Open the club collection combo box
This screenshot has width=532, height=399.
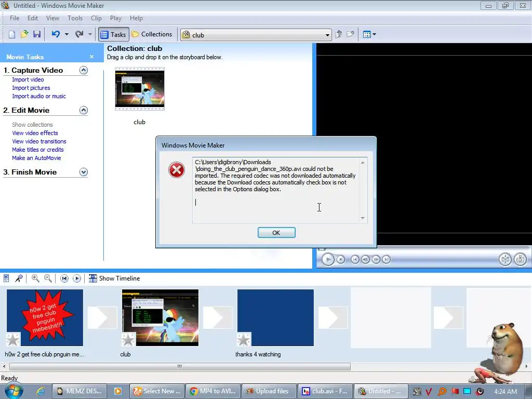click(x=256, y=35)
